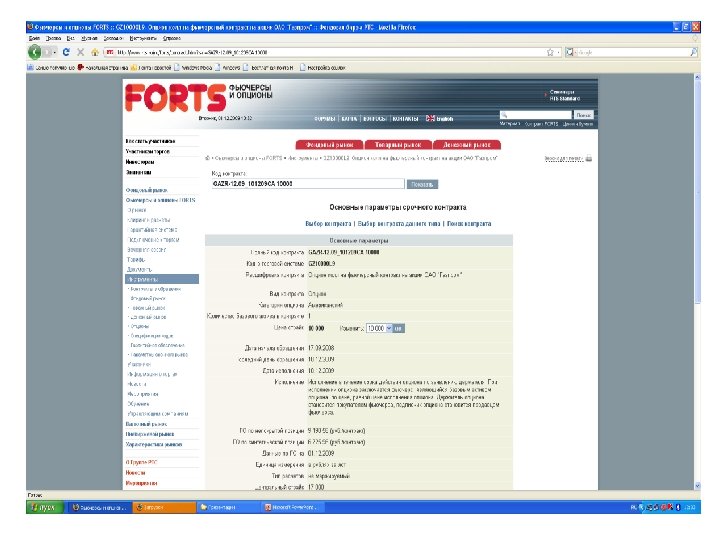Click the site search field in header

point(536,115)
